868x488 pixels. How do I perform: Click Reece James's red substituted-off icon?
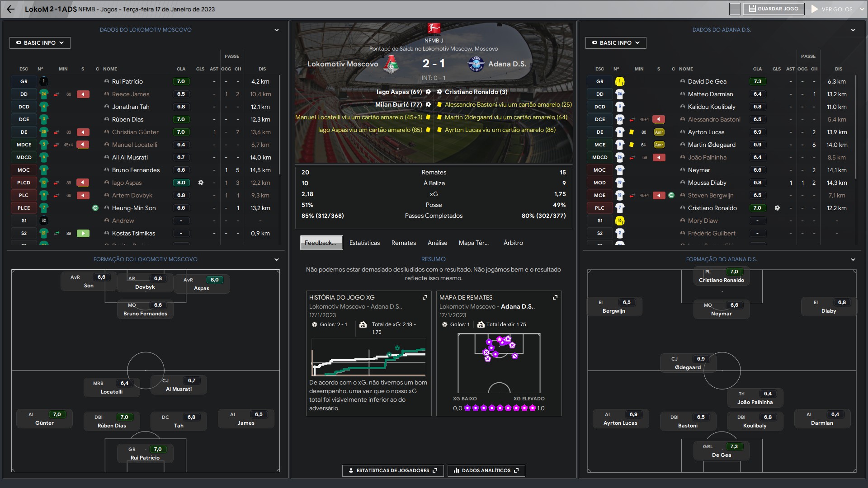[83, 94]
